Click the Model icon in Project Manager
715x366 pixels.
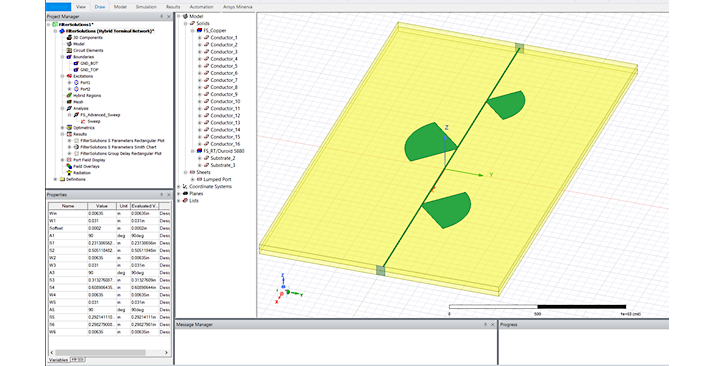pyautogui.click(x=69, y=44)
